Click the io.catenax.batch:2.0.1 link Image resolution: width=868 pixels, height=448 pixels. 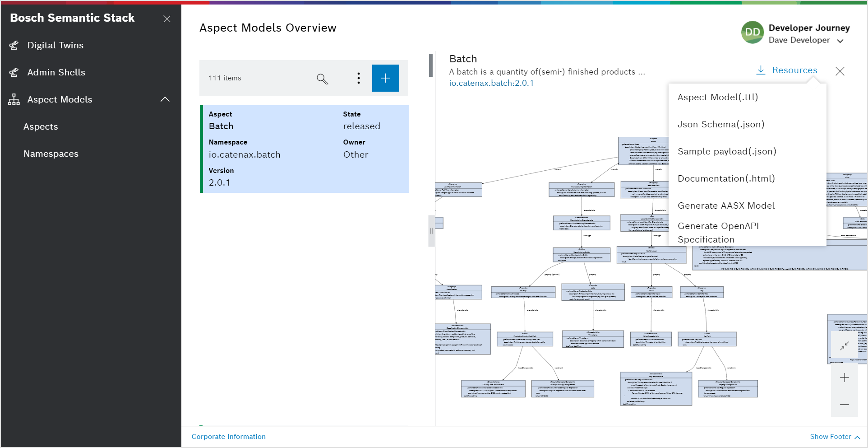click(x=491, y=83)
